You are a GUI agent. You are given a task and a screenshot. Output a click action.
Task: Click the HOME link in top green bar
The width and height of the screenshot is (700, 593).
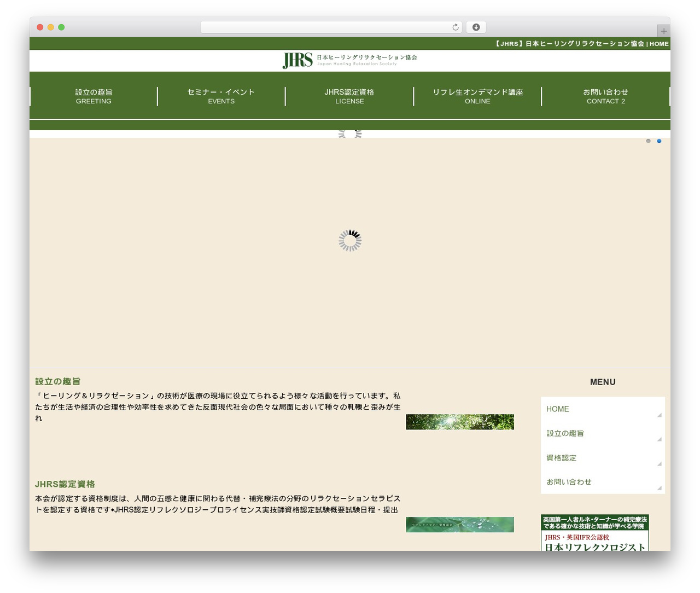[659, 44]
